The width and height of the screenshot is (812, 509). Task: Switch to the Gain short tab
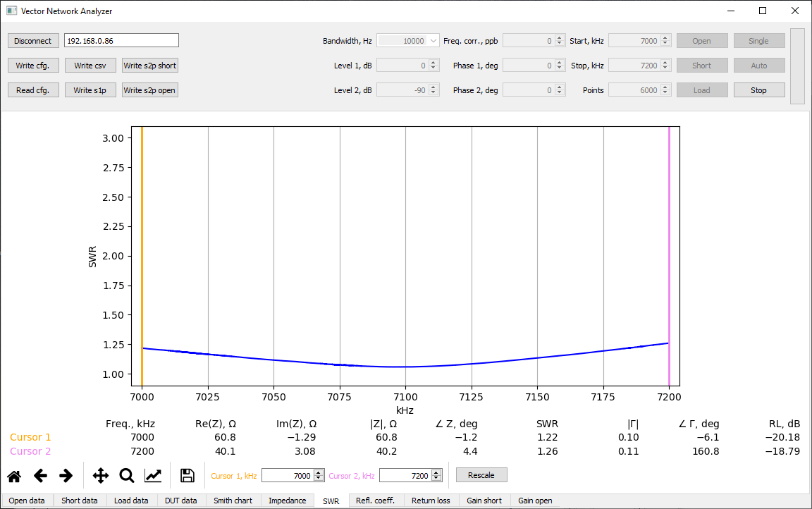point(484,501)
